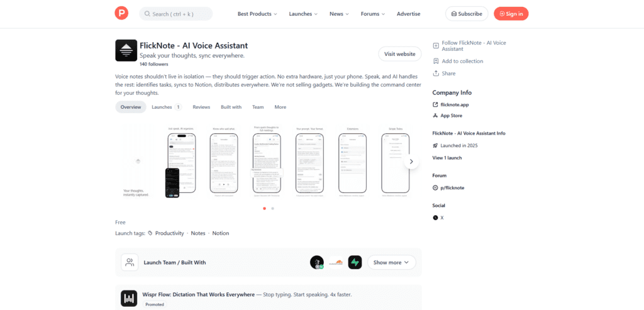This screenshot has height=310, width=644.
Task: Click the App Store icon
Action: [435, 116]
